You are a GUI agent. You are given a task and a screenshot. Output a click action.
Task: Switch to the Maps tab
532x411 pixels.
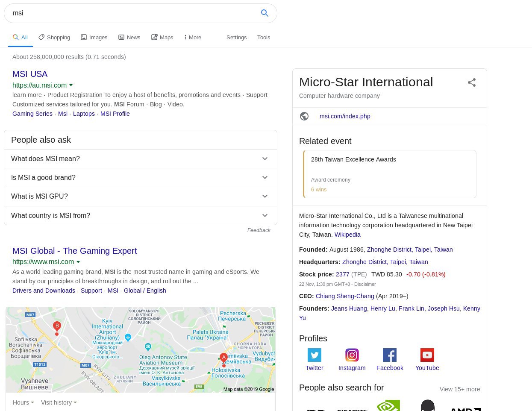[x=162, y=38]
